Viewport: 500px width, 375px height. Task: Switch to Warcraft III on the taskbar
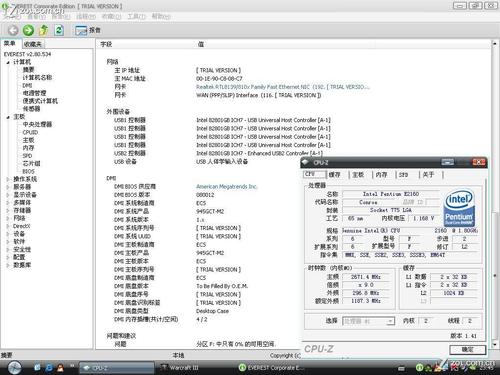pyautogui.click(x=180, y=368)
